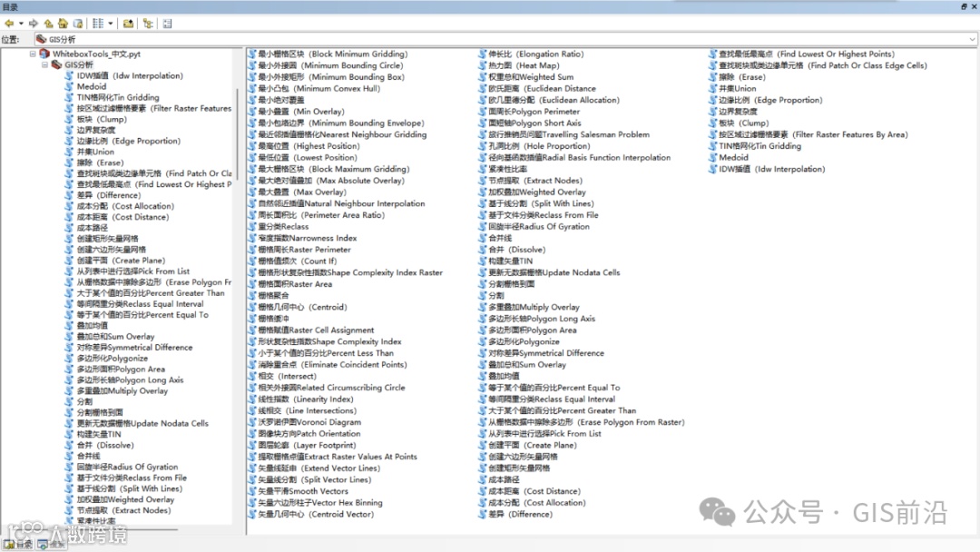This screenshot has height=552, width=980.
Task: Select Line Intersections tool
Action: click(x=308, y=410)
